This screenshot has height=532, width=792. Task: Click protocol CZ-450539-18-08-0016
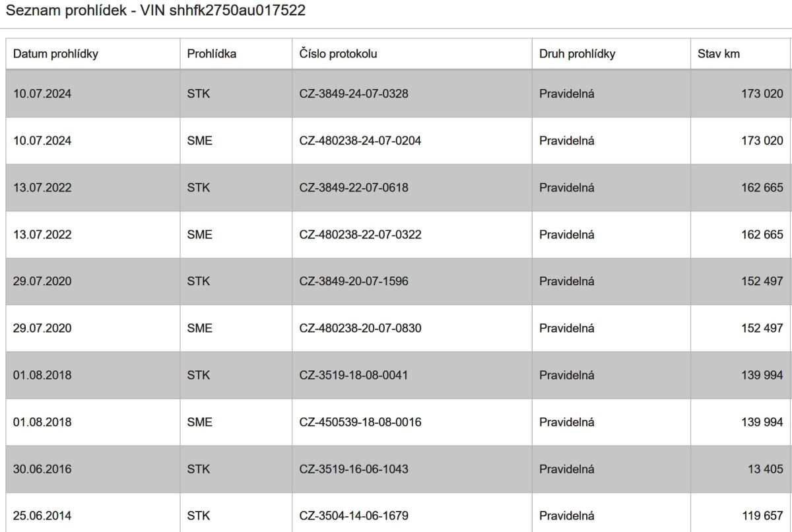point(360,422)
